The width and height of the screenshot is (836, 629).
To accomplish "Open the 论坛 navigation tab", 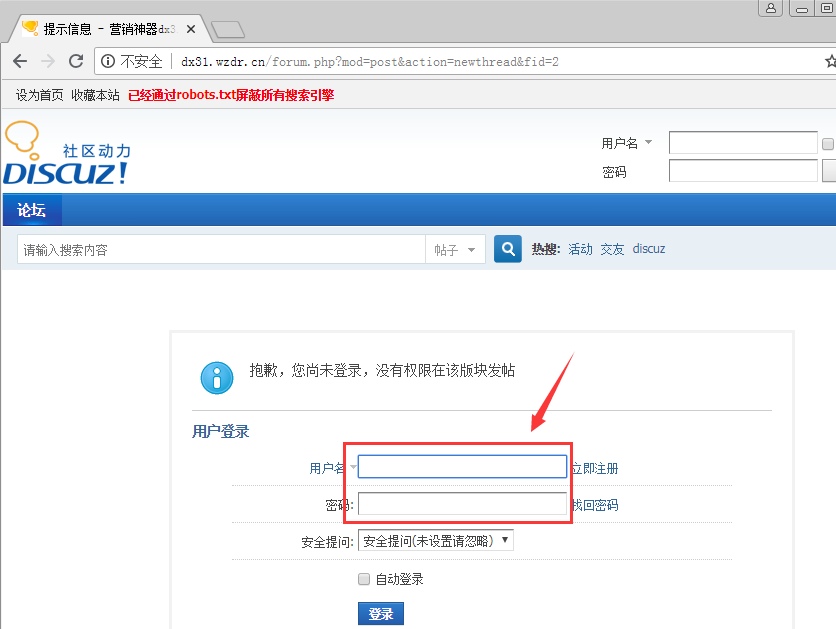I will point(32,210).
